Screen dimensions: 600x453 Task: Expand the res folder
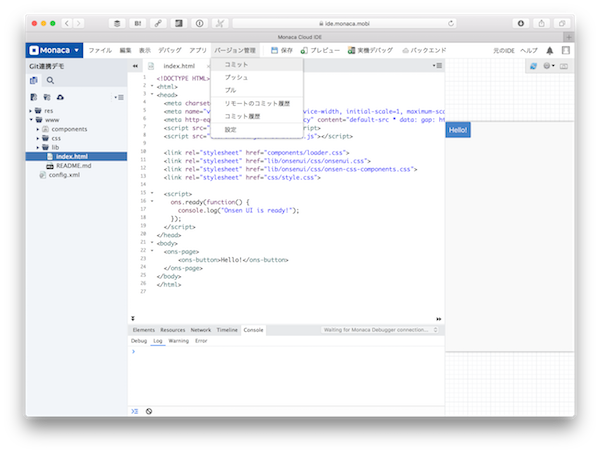click(x=31, y=111)
